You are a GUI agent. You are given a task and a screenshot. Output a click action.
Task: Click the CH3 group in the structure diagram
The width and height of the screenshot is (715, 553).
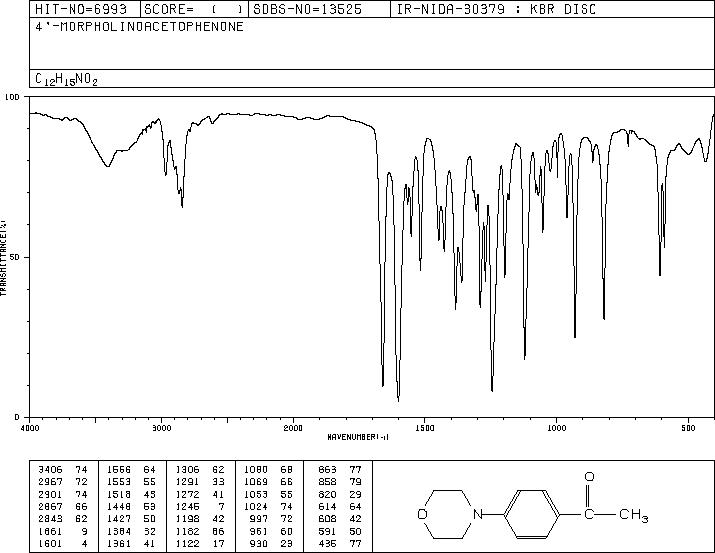(x=634, y=515)
